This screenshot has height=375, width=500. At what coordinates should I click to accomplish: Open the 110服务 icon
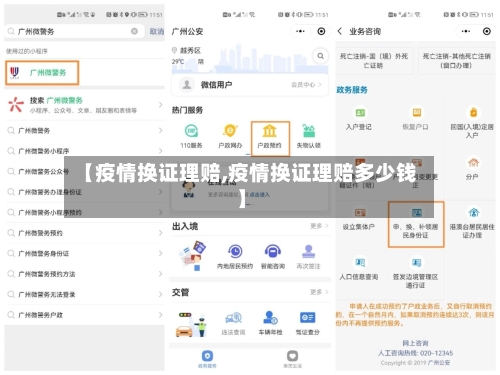click(x=191, y=131)
